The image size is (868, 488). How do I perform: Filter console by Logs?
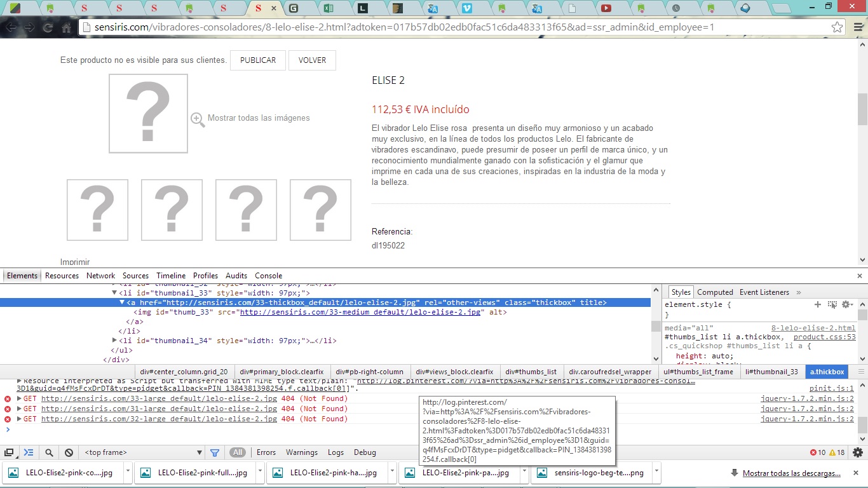(336, 452)
